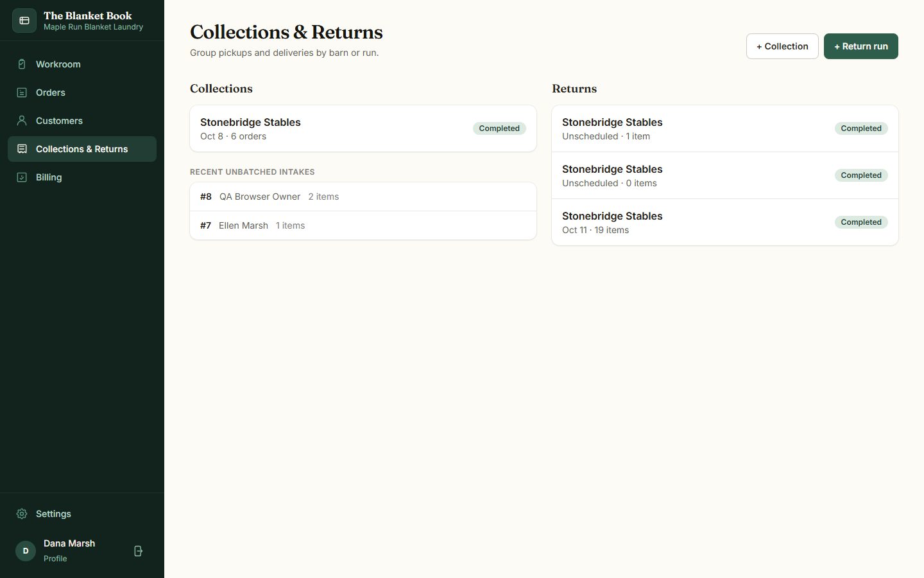Click The Blanket Book logo icon
This screenshot has height=578, width=924.
click(24, 21)
